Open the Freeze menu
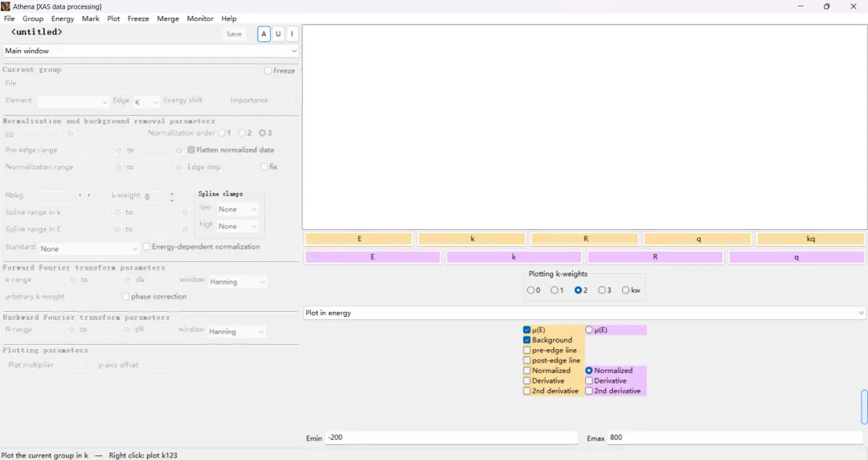Image resolution: width=868 pixels, height=460 pixels. coord(138,18)
